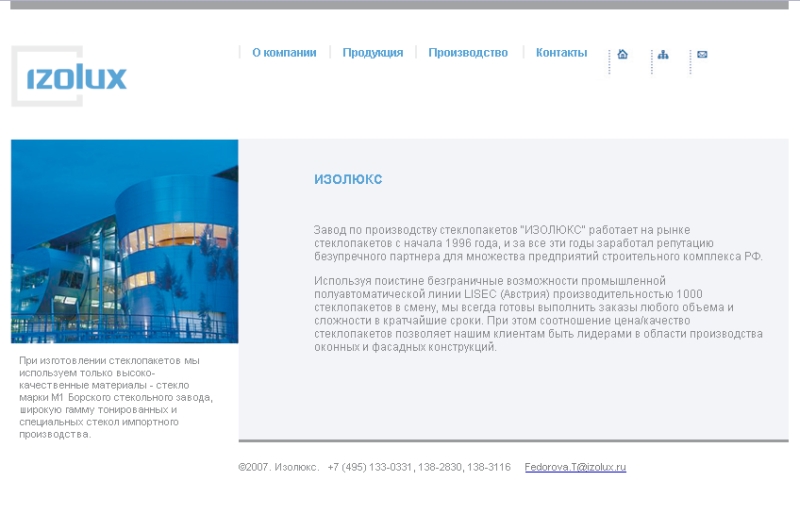Screen dimensions: 800x514
Task: Open the sitemap icon
Action: 663,54
